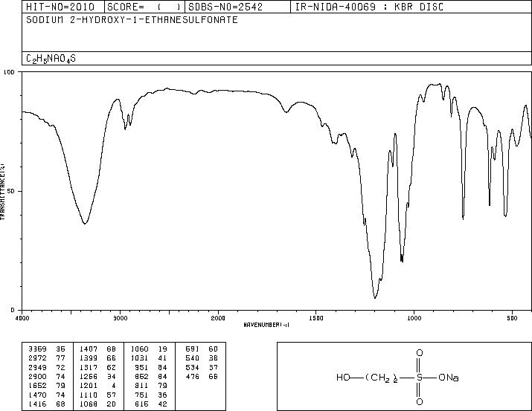Click peak table entry 1317
This screenshot has width=532, height=411.
tap(89, 367)
